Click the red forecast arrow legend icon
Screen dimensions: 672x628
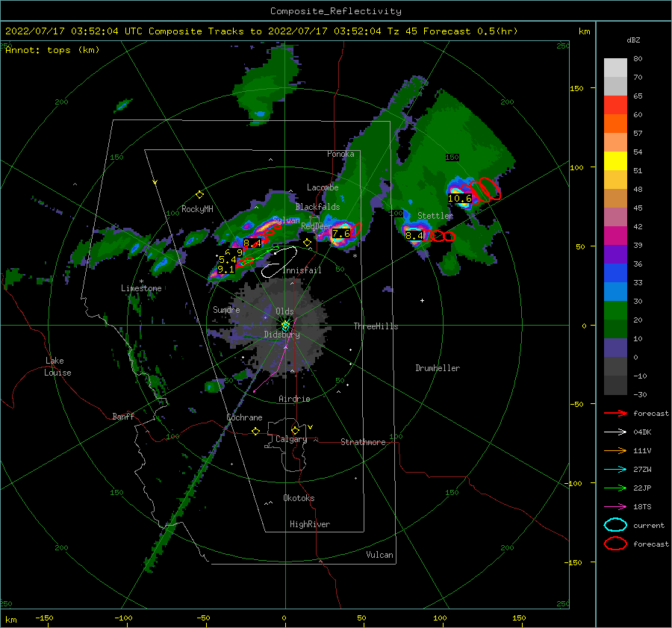point(615,413)
